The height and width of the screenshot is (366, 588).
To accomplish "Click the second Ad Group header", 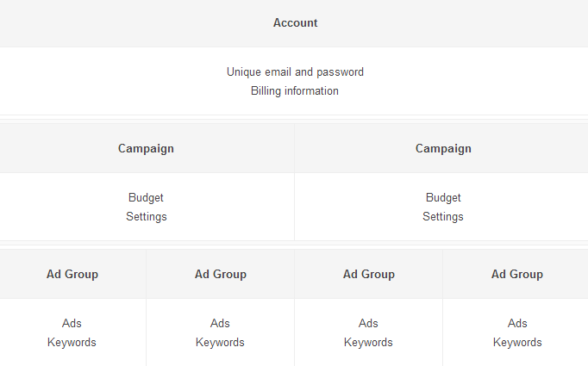I will coord(221,275).
